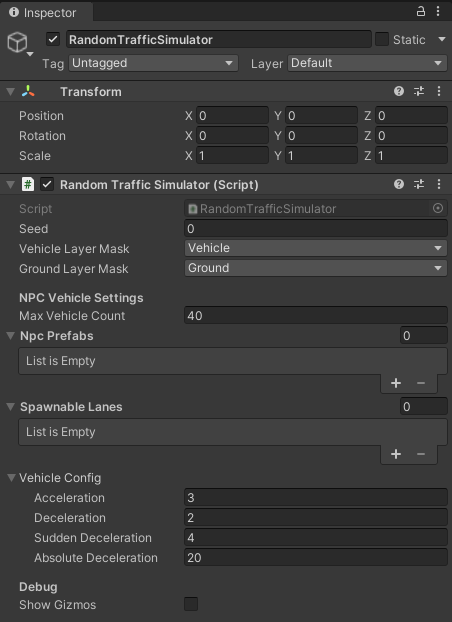
Task: Click the Seed label
Action: pyautogui.click(x=34, y=228)
